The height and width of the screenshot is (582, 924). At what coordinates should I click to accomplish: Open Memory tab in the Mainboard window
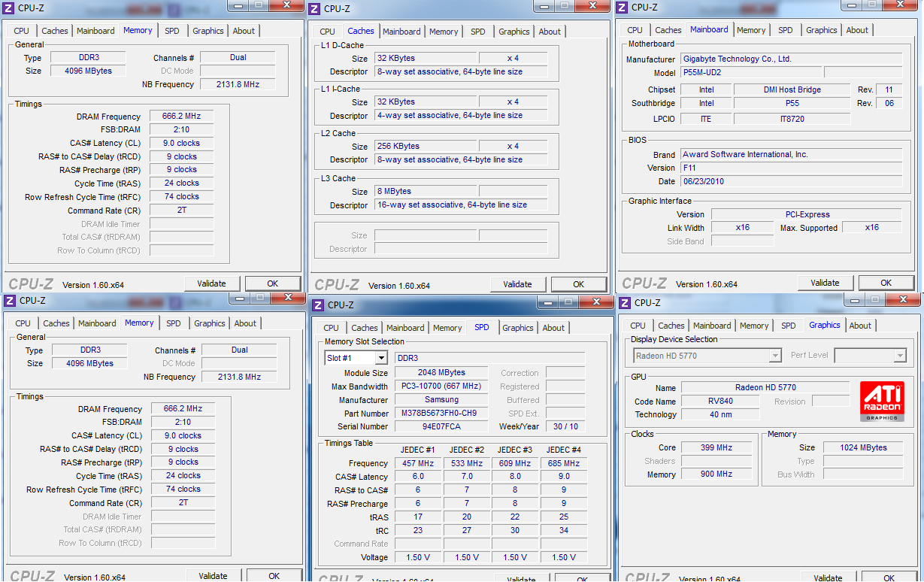(751, 30)
